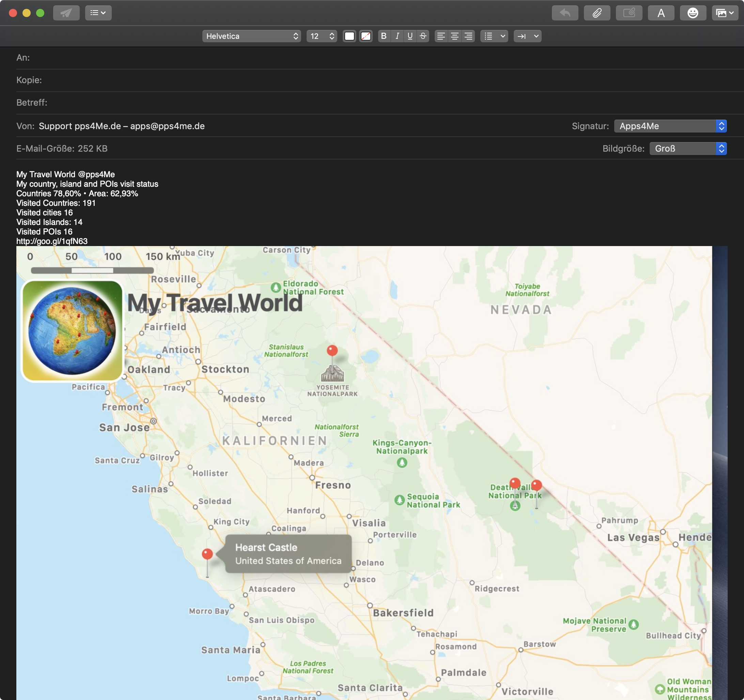Click the Hearst Castle callout bubble

click(288, 554)
